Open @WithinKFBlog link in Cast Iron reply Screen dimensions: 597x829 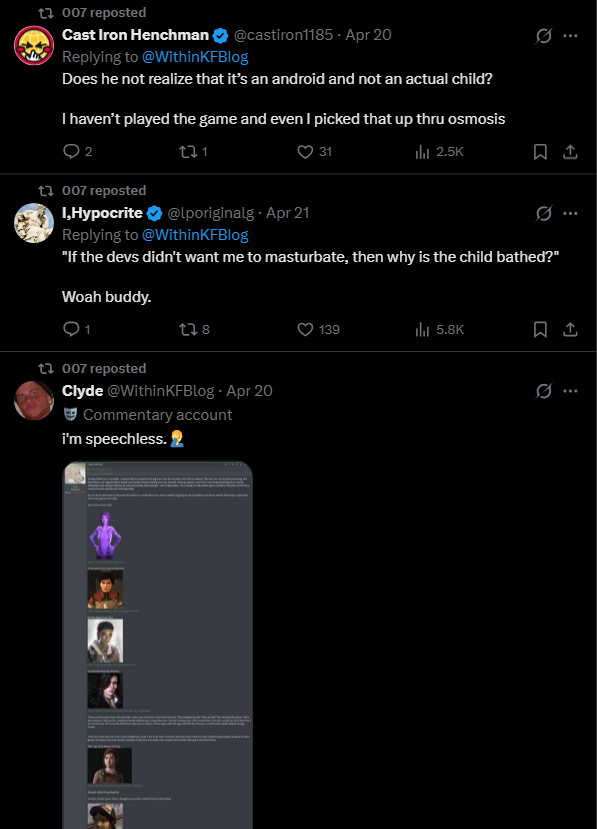click(195, 57)
